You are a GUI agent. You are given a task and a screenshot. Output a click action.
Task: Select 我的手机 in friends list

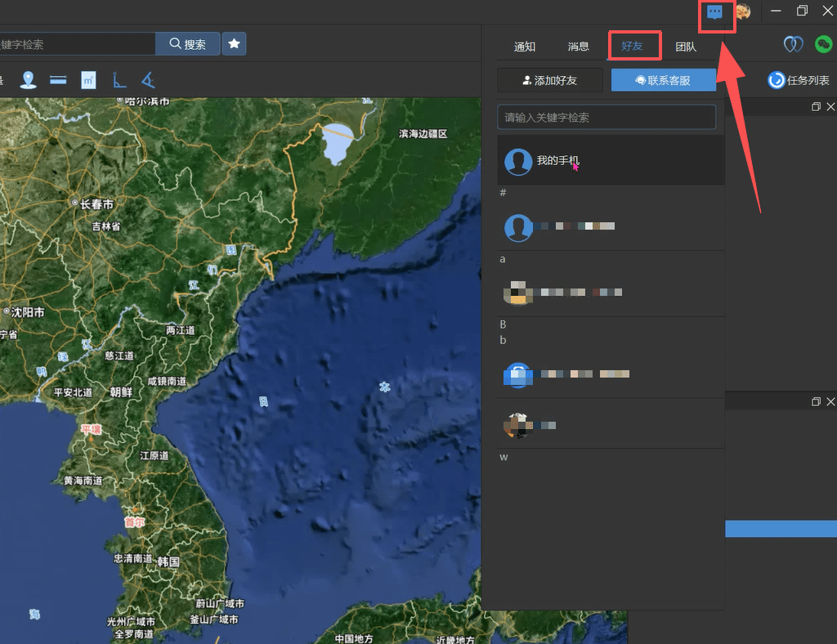pos(611,161)
